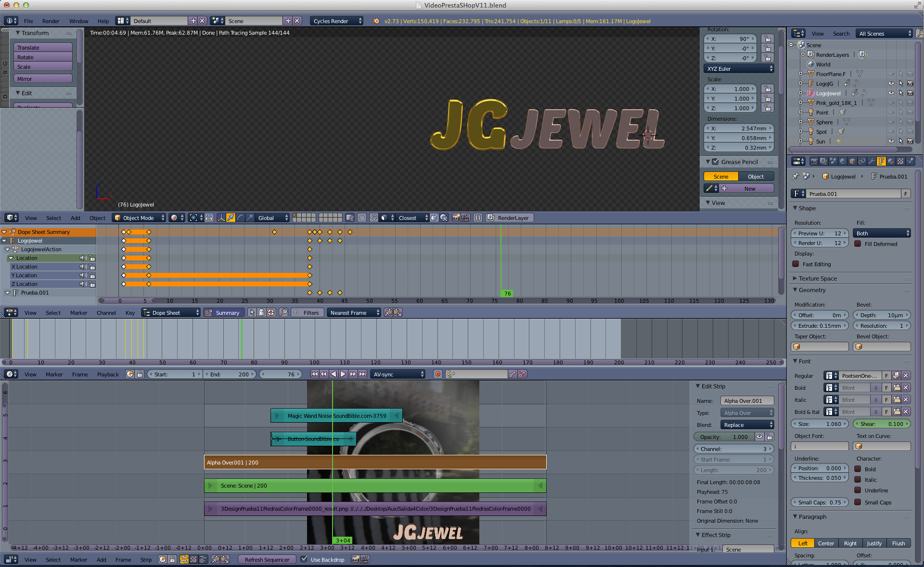
Task: Toggle the Use Backdrop checkbox
Action: 304,559
